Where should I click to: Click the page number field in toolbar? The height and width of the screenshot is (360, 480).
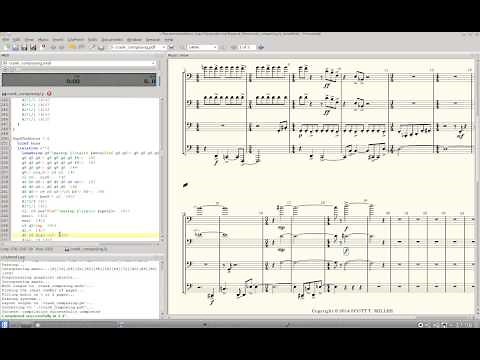coord(247,47)
